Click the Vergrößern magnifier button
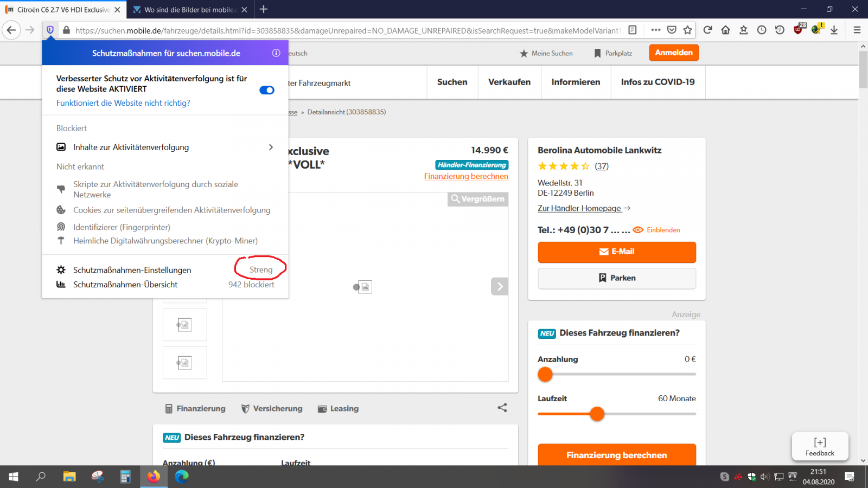This screenshot has height=488, width=868. [478, 199]
